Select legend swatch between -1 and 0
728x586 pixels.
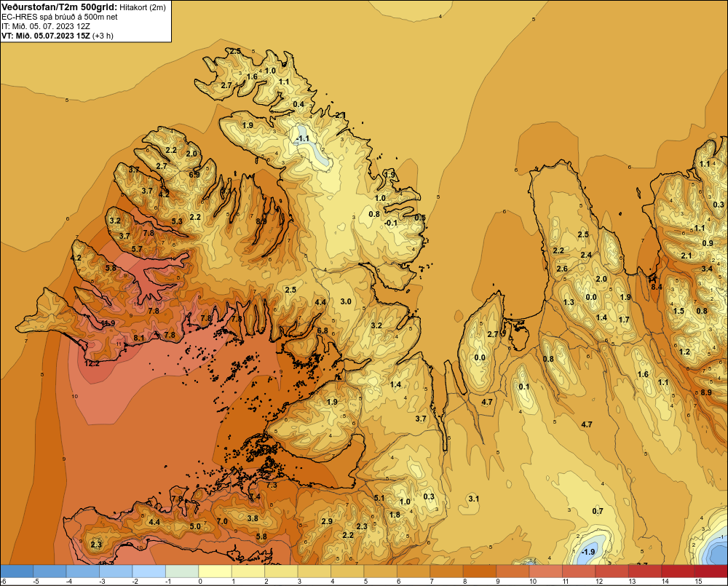coord(183,571)
